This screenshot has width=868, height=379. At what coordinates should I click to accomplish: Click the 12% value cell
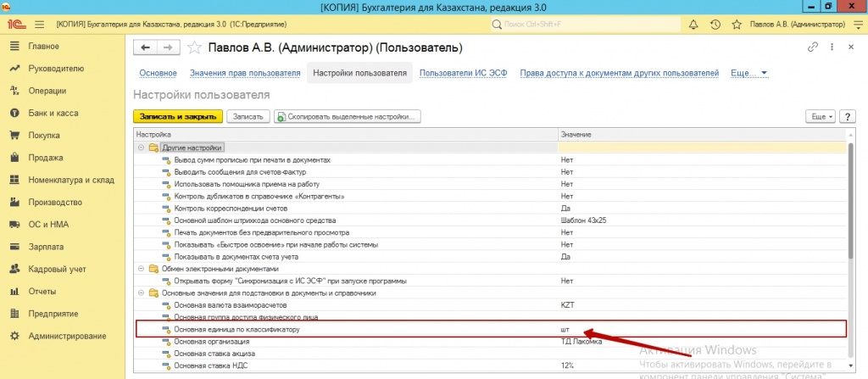702,365
